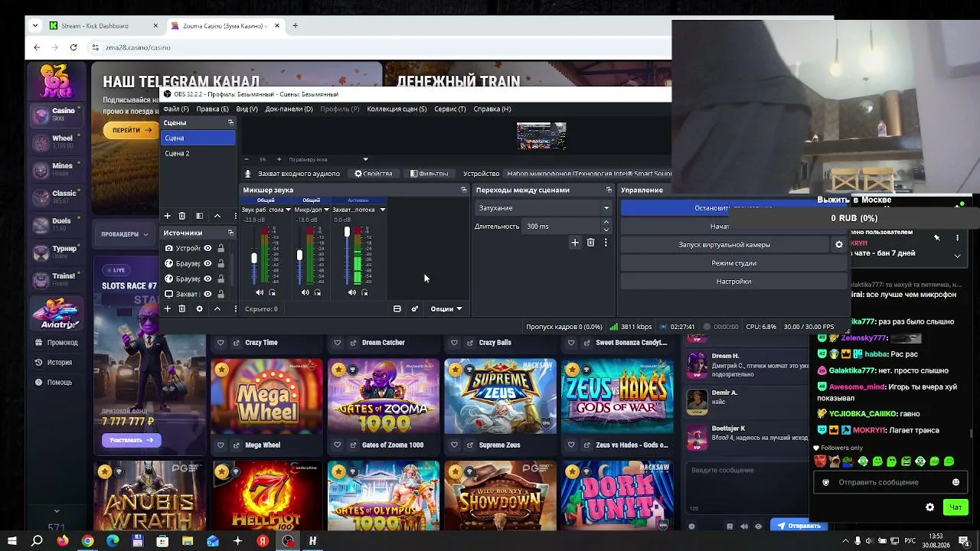
Task: Open Yandex browser from taskbar
Action: [263, 541]
